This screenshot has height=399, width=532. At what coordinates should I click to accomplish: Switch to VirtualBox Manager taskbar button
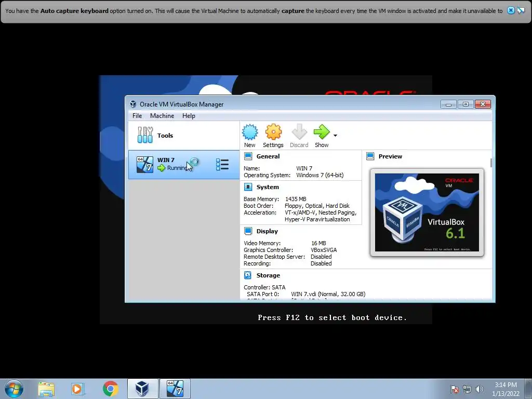(142, 389)
